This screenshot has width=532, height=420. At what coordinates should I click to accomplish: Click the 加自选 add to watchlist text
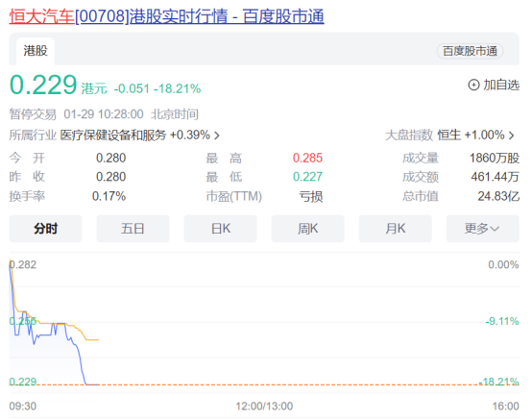[501, 85]
